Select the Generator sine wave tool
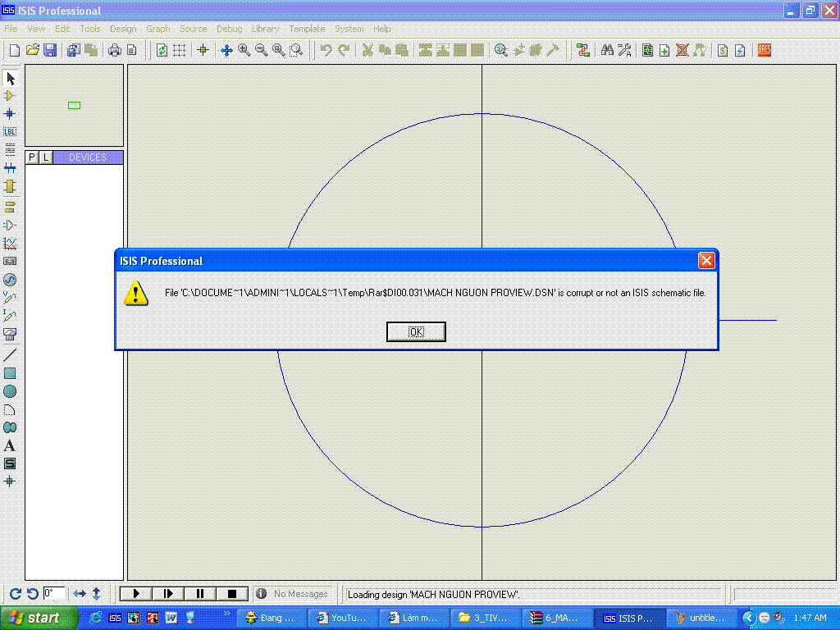This screenshot has height=630, width=840. click(x=10, y=280)
